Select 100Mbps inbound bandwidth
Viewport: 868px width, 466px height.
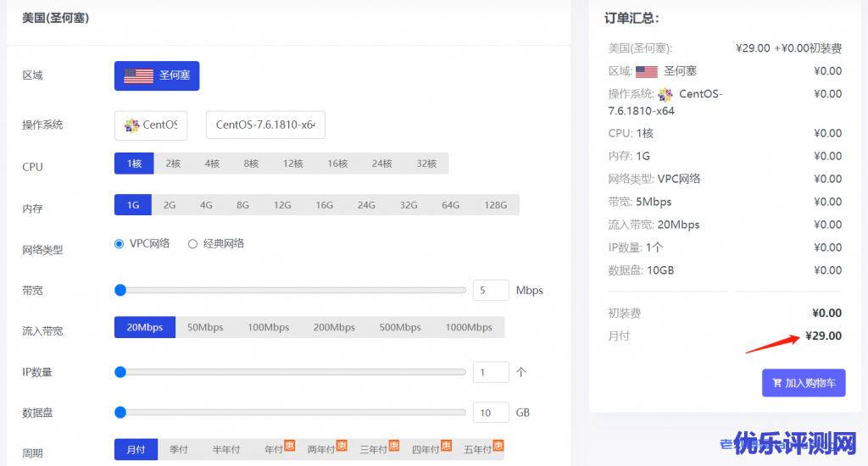268,327
